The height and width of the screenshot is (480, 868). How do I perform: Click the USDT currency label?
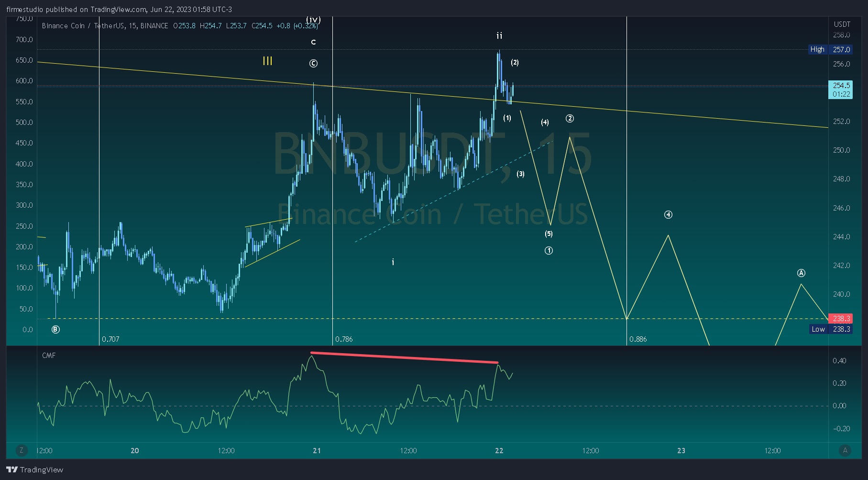point(842,24)
